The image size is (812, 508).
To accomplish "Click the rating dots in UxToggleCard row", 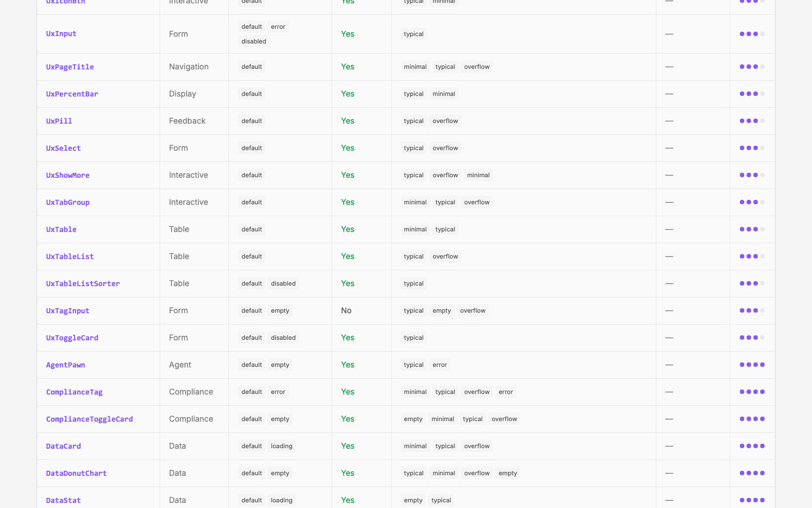I will (752, 338).
